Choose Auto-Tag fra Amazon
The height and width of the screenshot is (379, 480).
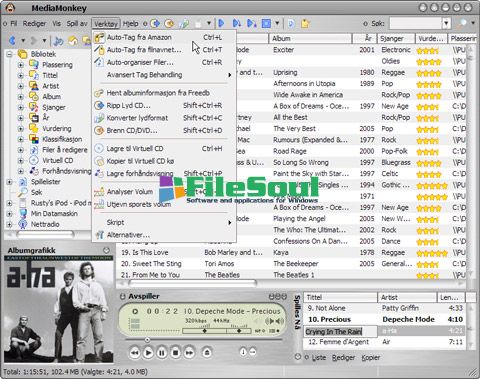[164, 37]
